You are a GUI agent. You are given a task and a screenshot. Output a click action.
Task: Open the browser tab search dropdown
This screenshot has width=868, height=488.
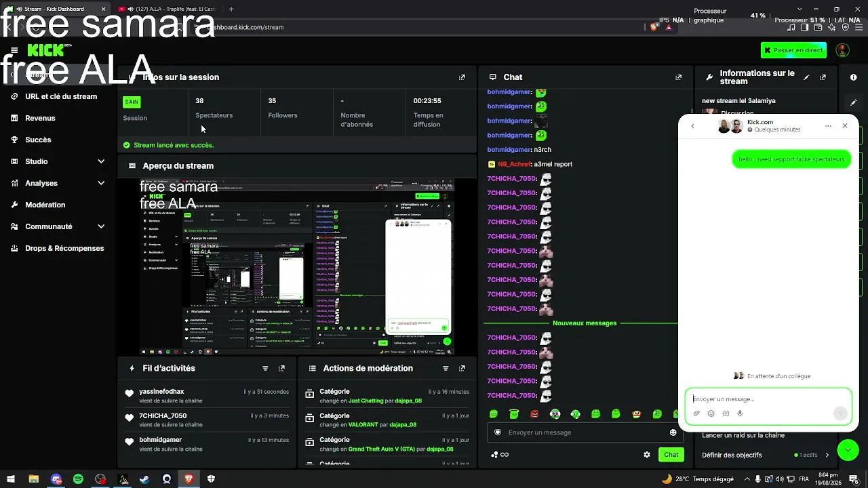pos(800,9)
